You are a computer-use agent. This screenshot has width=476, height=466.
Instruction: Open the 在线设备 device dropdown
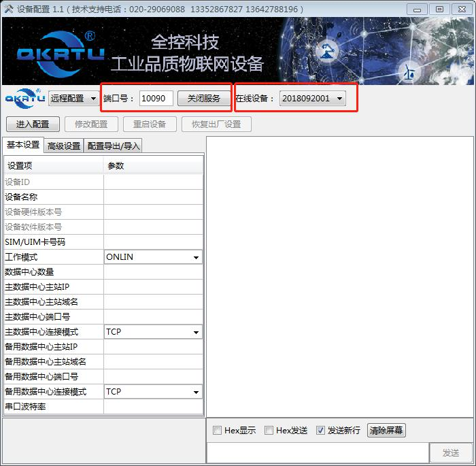pos(312,99)
